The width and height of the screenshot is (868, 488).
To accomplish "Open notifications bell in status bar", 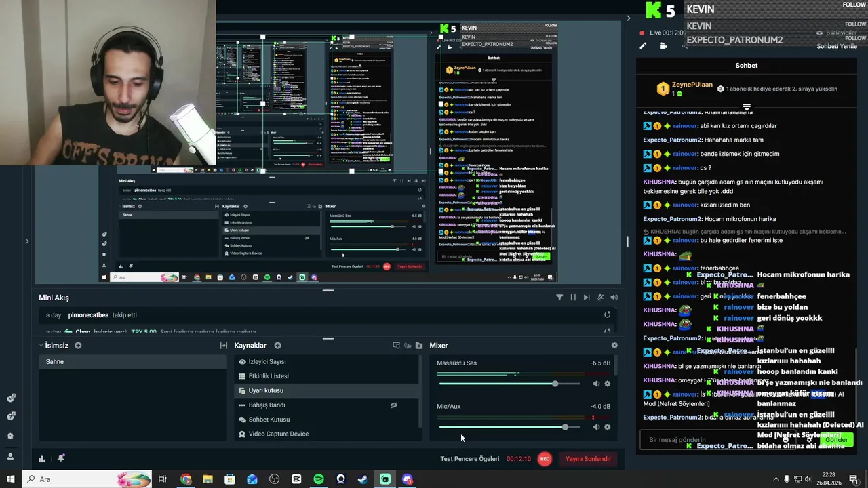I will pyautogui.click(x=61, y=458).
